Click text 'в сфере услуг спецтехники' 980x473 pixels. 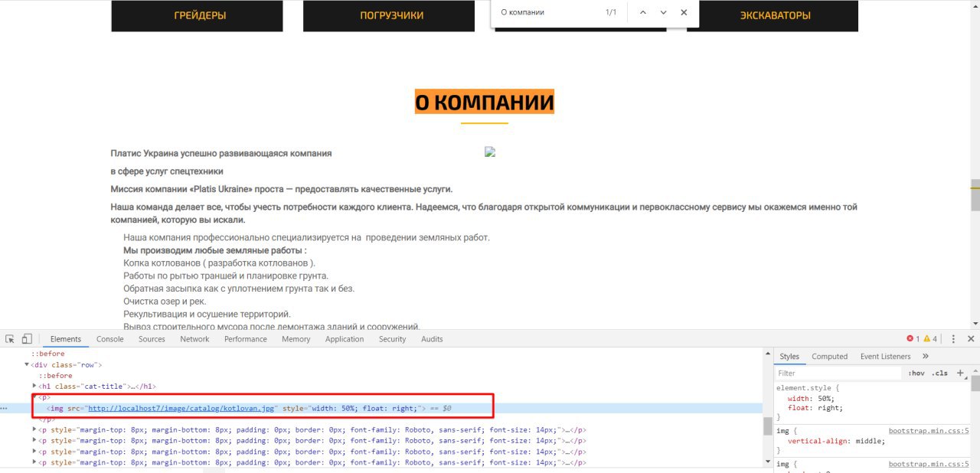[x=167, y=171]
